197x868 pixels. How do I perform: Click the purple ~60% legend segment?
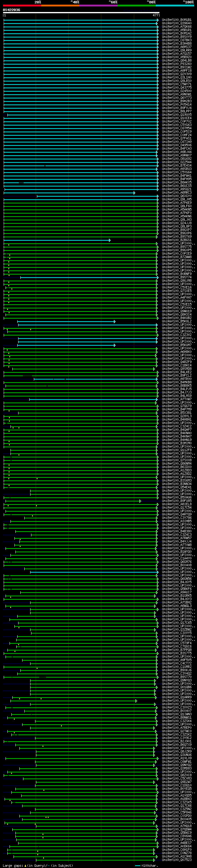pyautogui.click(x=99, y=6)
